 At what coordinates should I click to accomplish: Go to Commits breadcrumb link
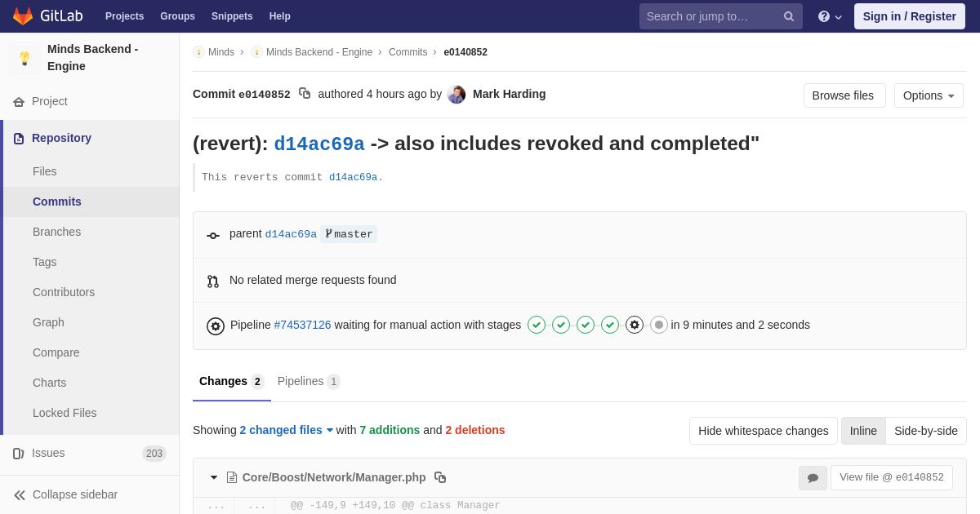408,52
